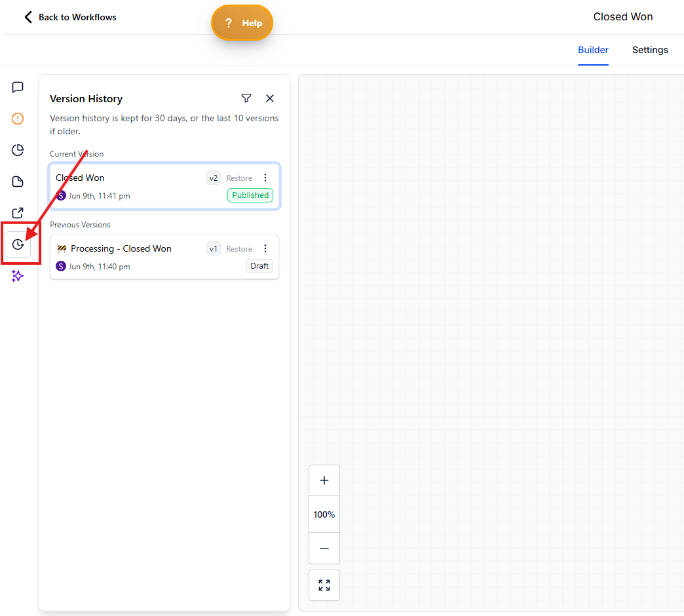This screenshot has height=616, width=684.
Task: Select the Processing - Closed Won version card
Action: pos(164,257)
